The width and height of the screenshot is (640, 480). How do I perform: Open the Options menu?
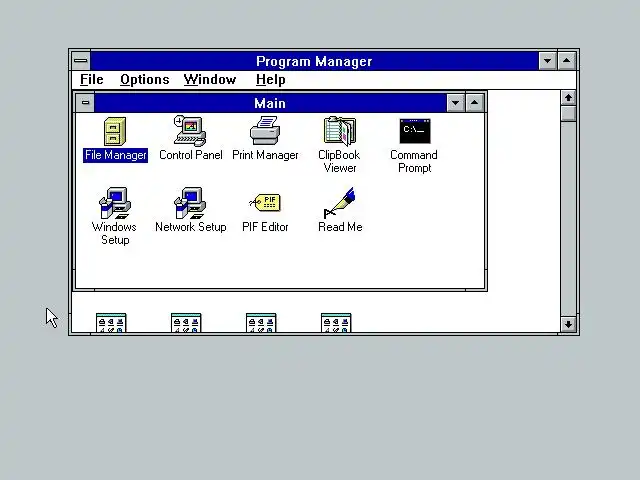(144, 80)
